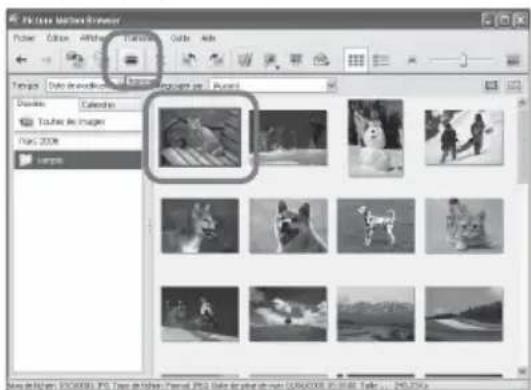Click the first icon at right of the sort bar
Screen dimensions: 531x390
pyautogui.click(x=491, y=85)
